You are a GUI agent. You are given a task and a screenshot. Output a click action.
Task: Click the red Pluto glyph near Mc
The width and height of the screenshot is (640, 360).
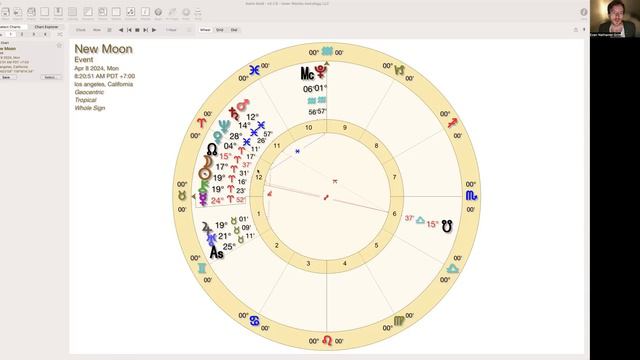tap(321, 72)
